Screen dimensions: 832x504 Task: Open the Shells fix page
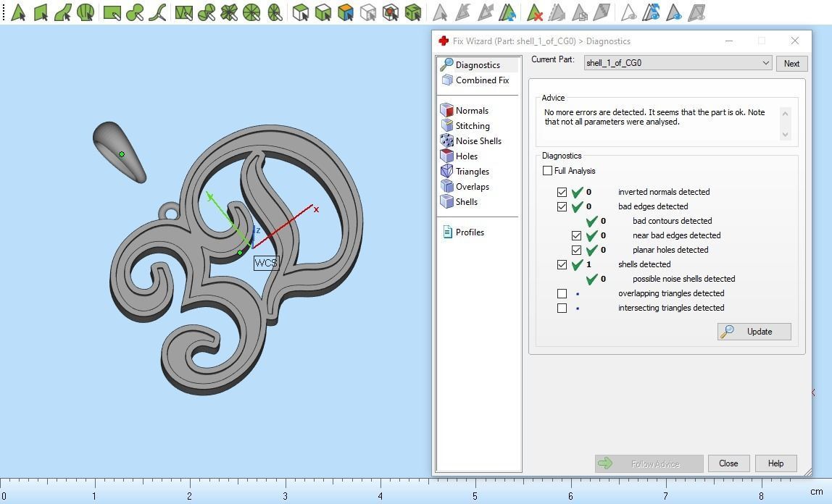pyautogui.click(x=467, y=201)
